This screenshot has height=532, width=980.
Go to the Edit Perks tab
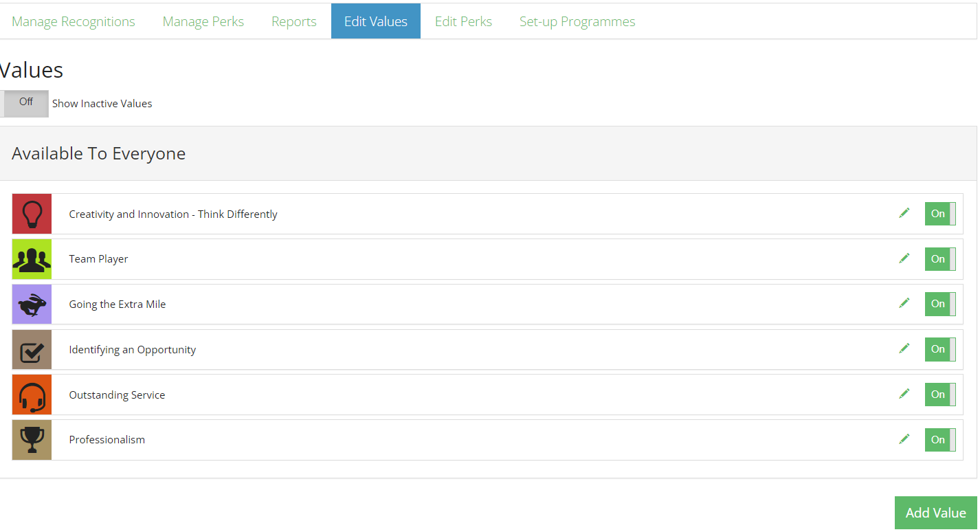[x=463, y=21]
